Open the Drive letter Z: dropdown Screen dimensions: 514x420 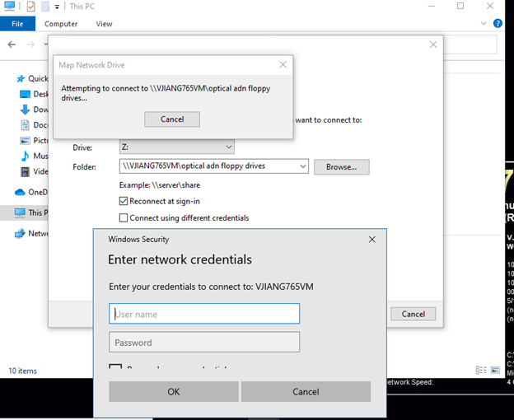click(x=176, y=147)
